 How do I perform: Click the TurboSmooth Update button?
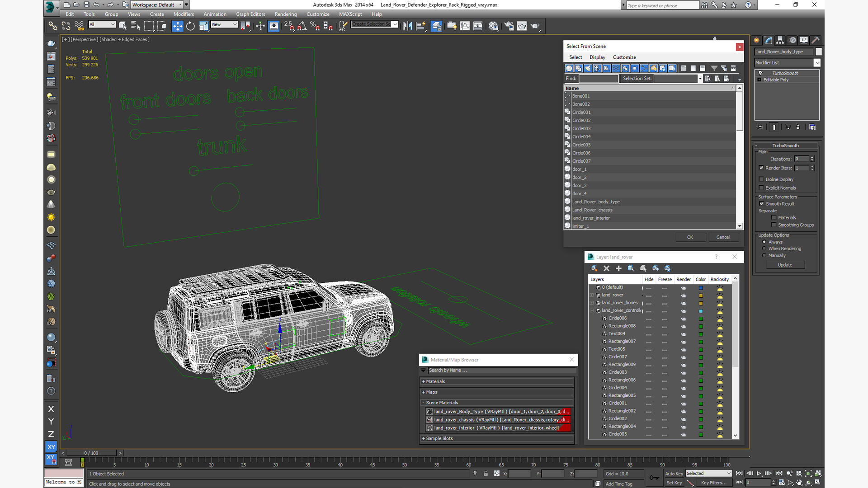click(785, 265)
